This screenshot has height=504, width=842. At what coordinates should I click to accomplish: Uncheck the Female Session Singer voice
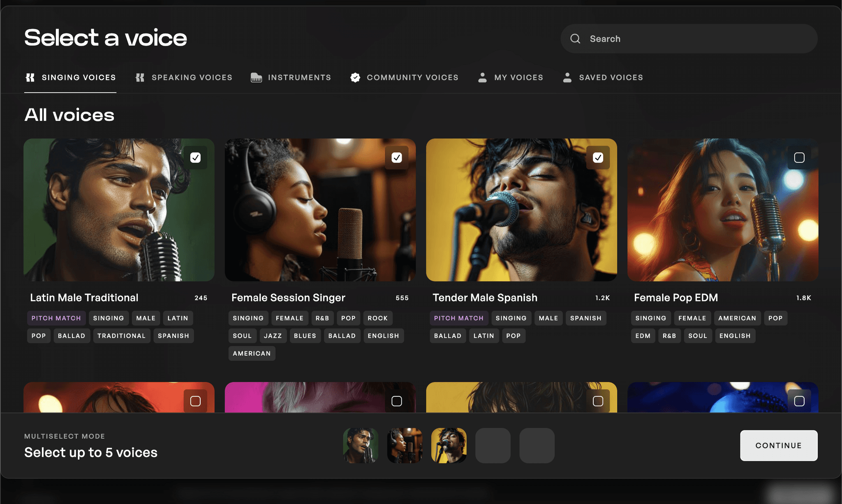[x=397, y=157]
